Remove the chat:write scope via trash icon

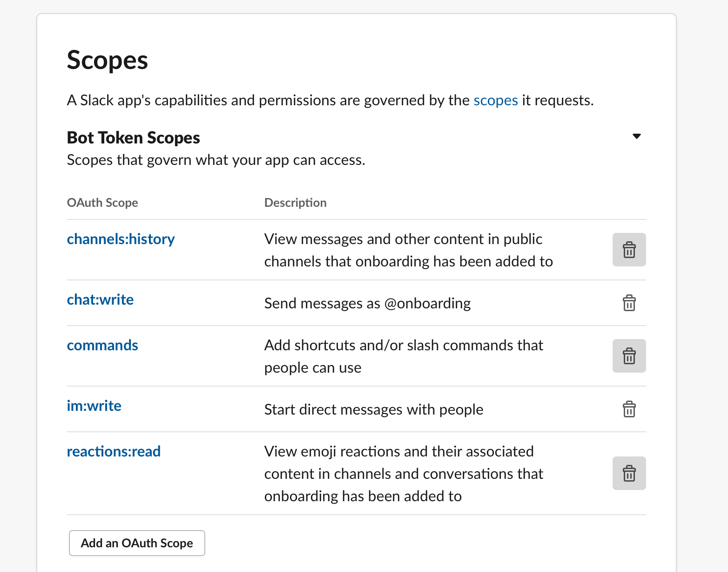click(629, 303)
